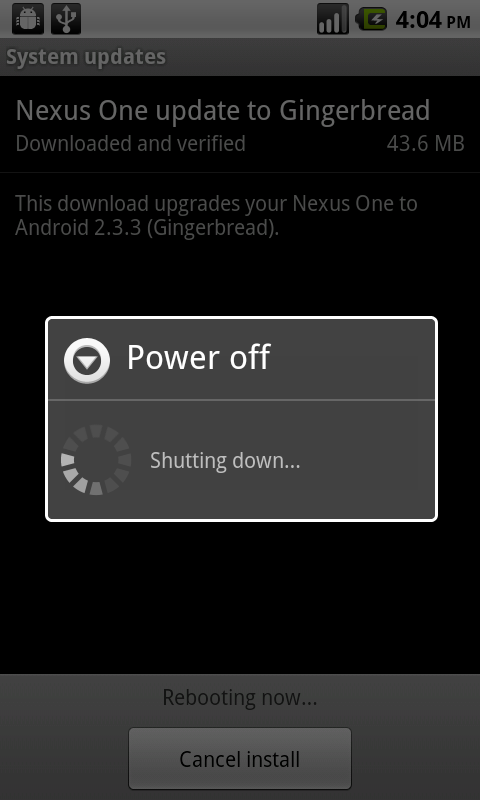Image resolution: width=480 pixels, height=800 pixels.
Task: Tap the USB connection status icon
Action: [x=66, y=19]
